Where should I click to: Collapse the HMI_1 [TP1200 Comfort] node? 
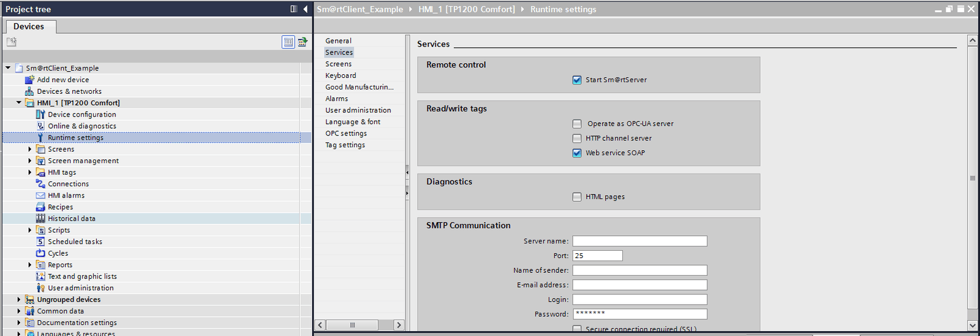[18, 103]
